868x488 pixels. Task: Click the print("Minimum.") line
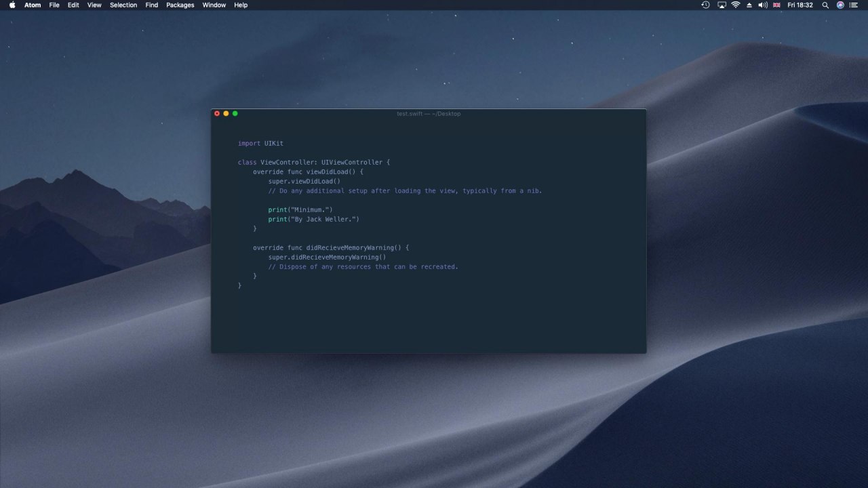tap(300, 209)
